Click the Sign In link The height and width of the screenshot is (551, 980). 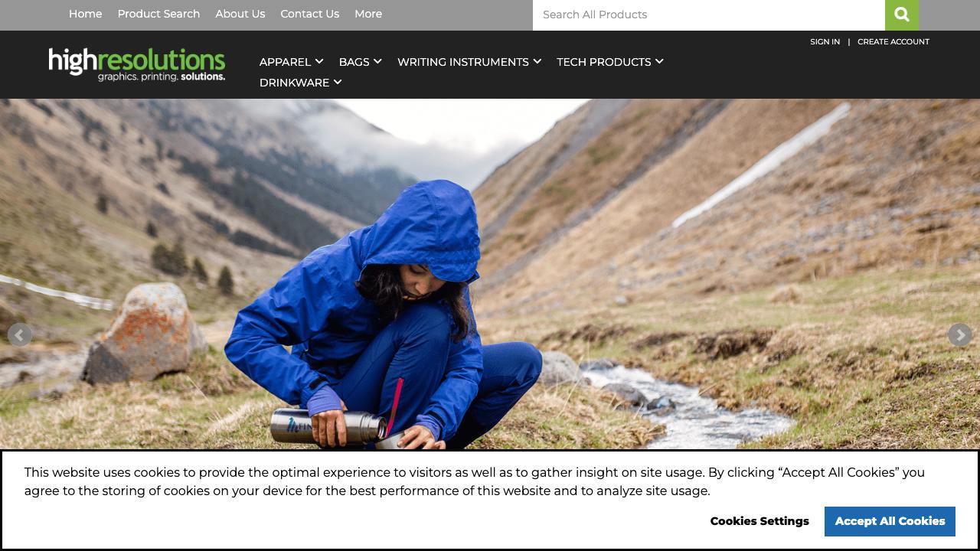825,41
